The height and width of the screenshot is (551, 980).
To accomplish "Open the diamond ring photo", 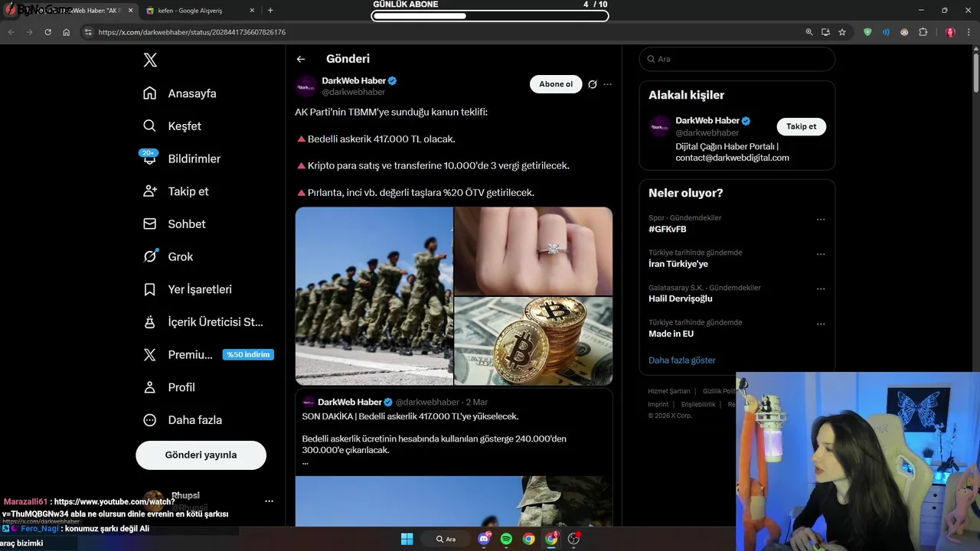I will (534, 251).
